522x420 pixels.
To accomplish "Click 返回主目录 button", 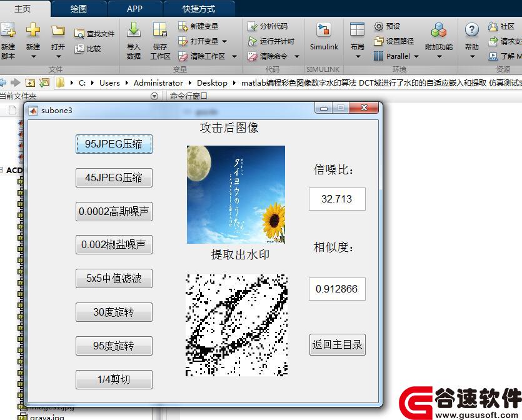I will pyautogui.click(x=337, y=345).
